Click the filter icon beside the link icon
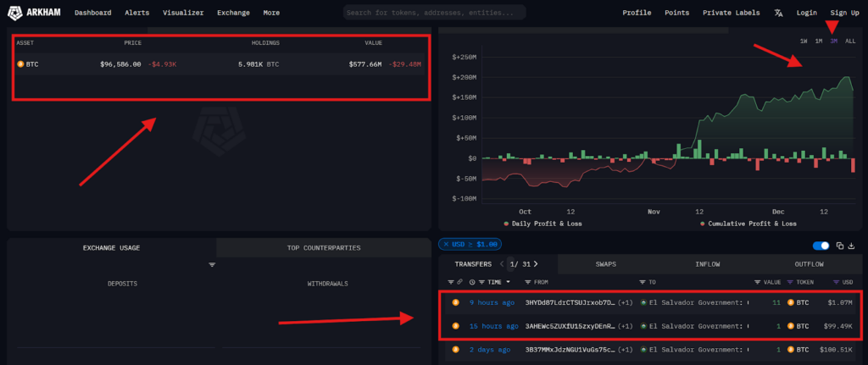 pyautogui.click(x=451, y=282)
